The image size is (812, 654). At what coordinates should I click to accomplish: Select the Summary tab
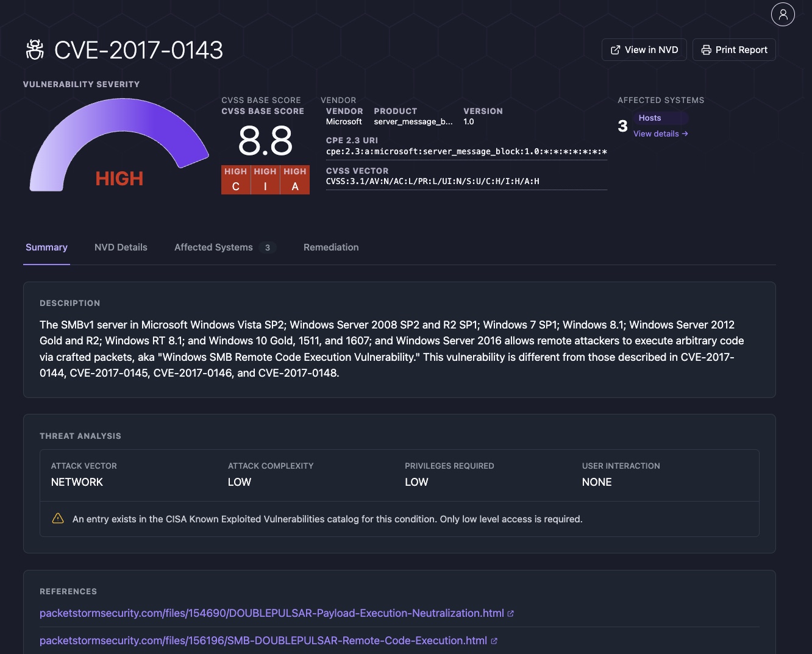pos(46,247)
